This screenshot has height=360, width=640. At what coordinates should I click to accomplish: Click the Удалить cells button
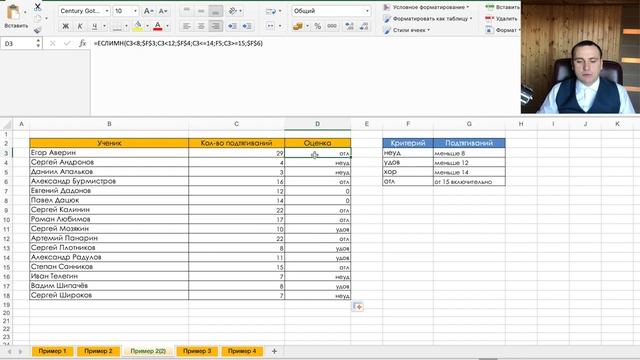[x=501, y=19]
